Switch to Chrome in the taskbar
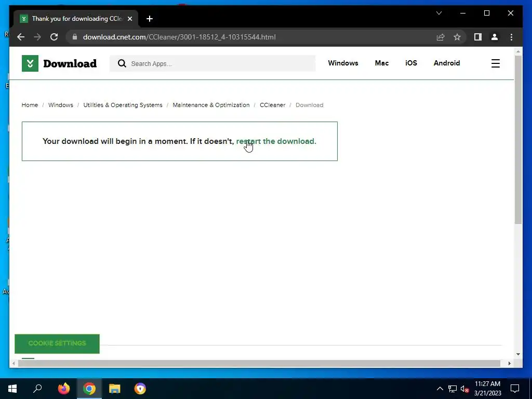This screenshot has height=399, width=532. pyautogui.click(x=89, y=389)
